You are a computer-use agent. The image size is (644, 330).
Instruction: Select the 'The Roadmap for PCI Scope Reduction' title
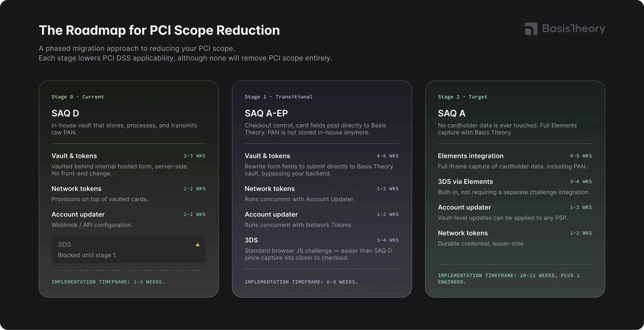(159, 30)
